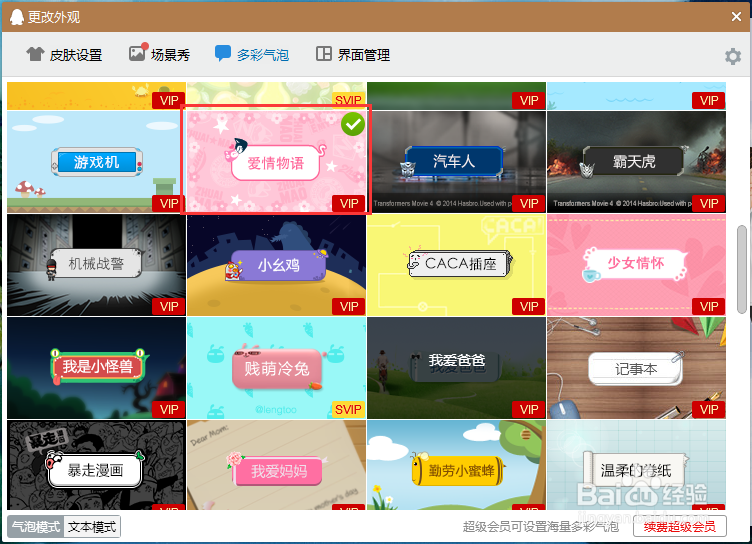
Task: Click the VIP badge on 少女情怀
Action: [709, 307]
